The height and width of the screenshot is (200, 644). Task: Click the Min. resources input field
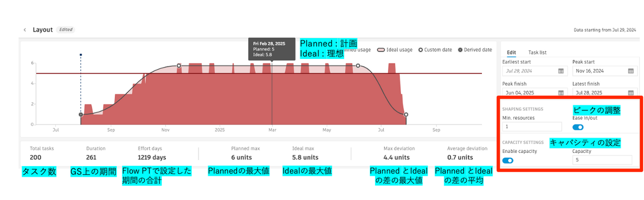tap(532, 127)
